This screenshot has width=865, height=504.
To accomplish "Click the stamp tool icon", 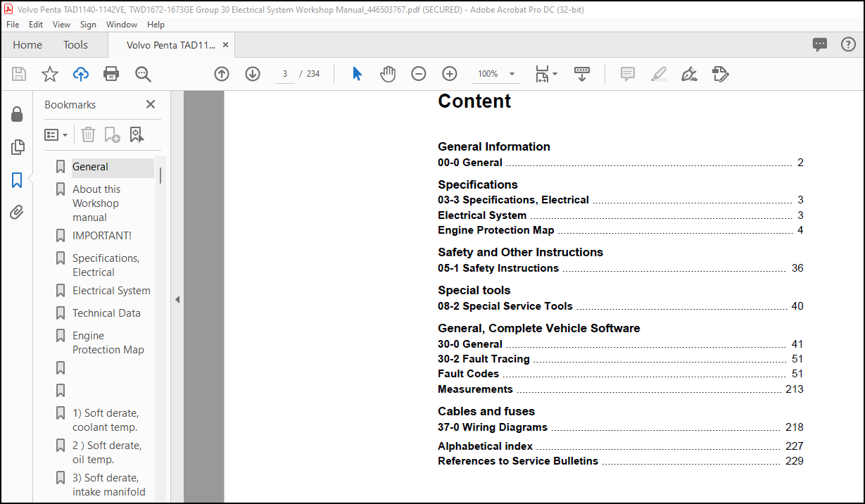I will (x=721, y=74).
